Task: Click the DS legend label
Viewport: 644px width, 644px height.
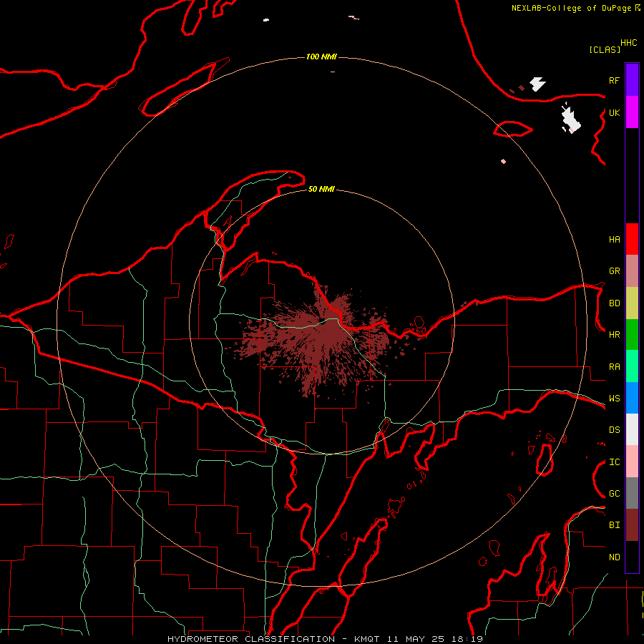Action: coord(614,430)
